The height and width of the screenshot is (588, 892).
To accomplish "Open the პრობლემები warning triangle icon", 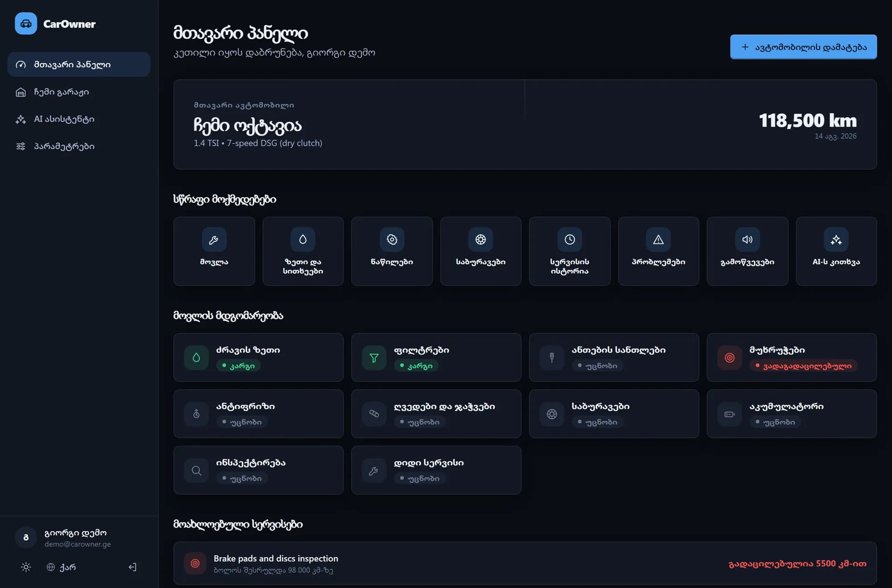I will 658,239.
